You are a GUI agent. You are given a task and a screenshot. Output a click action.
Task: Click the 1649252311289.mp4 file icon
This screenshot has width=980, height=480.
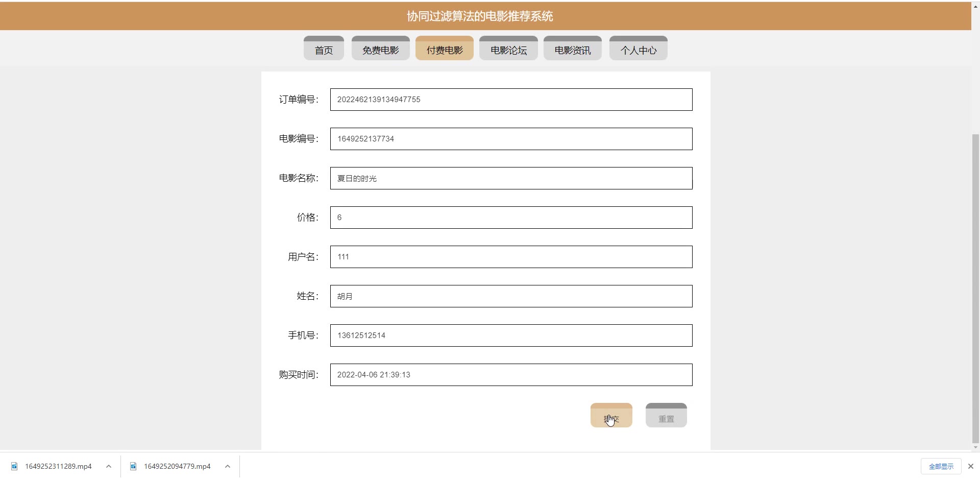point(14,466)
